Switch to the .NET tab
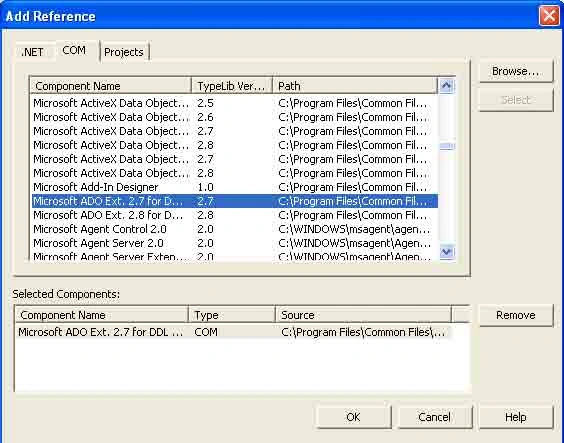 tap(33, 52)
